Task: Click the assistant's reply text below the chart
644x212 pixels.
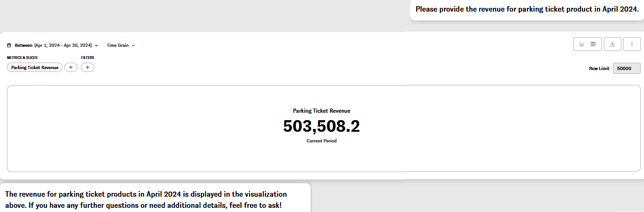Action: tap(146, 199)
